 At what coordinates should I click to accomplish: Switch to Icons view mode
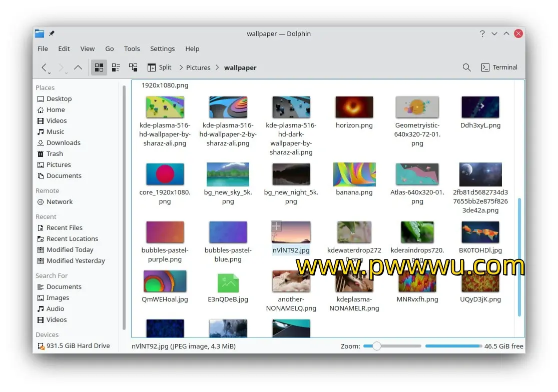coord(99,67)
